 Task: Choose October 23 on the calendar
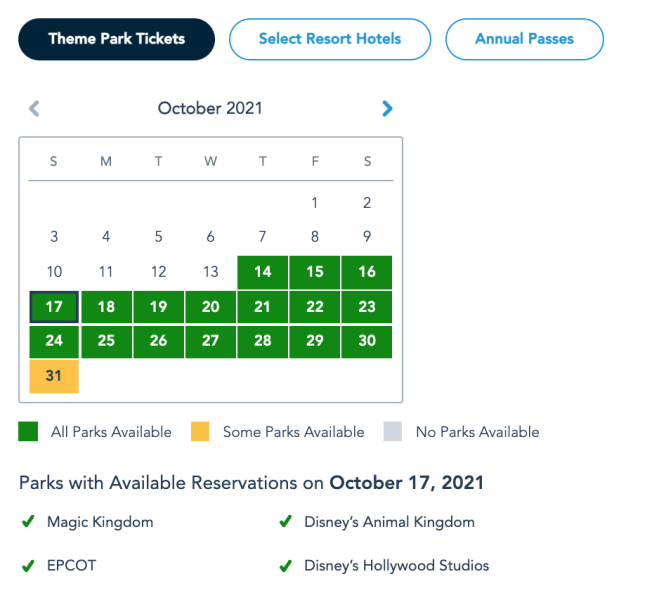[367, 307]
